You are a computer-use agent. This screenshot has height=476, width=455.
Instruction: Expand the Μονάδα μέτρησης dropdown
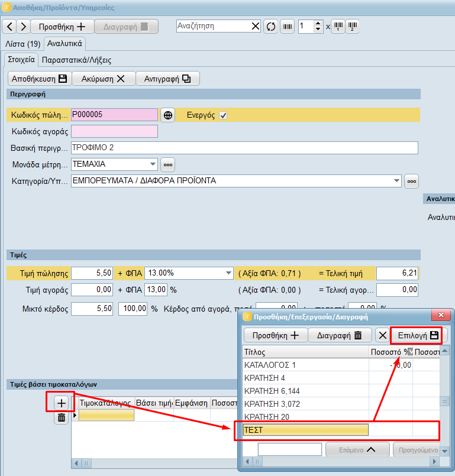click(x=153, y=164)
